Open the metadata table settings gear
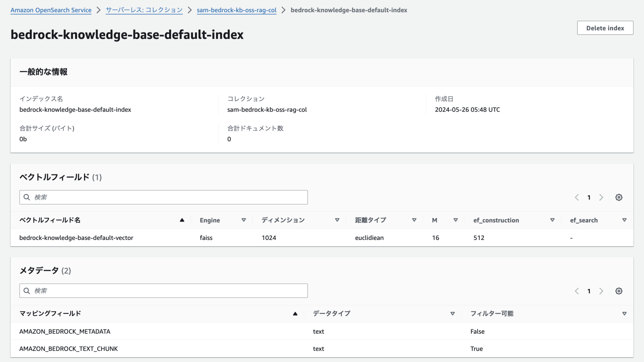This screenshot has height=362, width=644. [619, 291]
